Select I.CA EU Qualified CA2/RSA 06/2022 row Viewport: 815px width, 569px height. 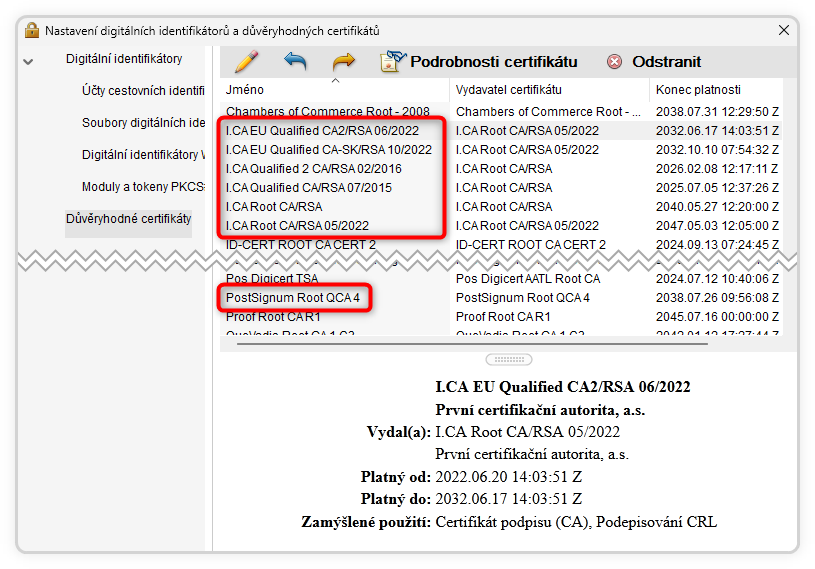(x=502, y=130)
